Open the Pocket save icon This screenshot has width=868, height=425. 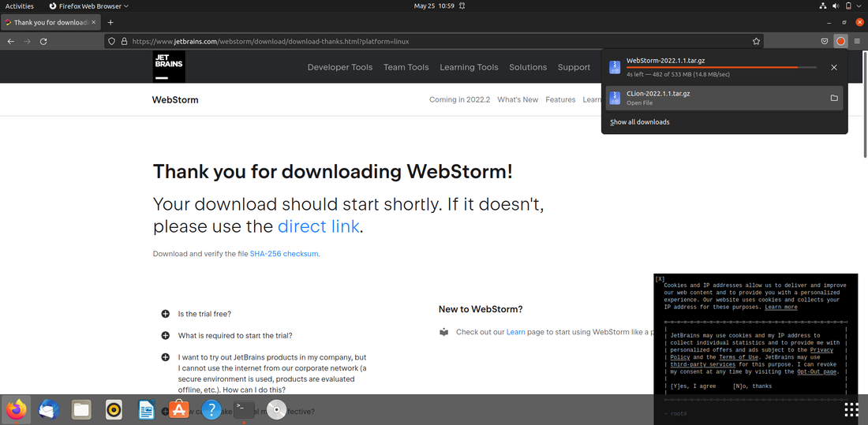825,42
